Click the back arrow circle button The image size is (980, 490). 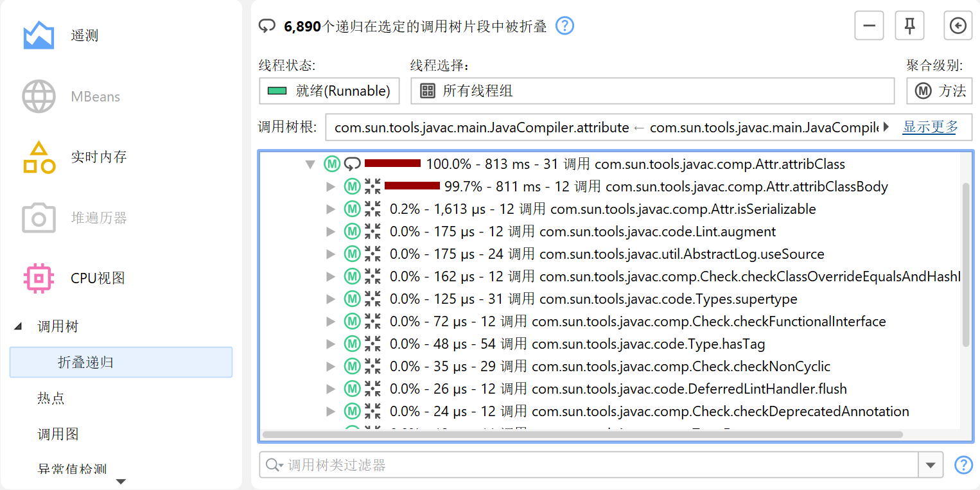point(958,26)
